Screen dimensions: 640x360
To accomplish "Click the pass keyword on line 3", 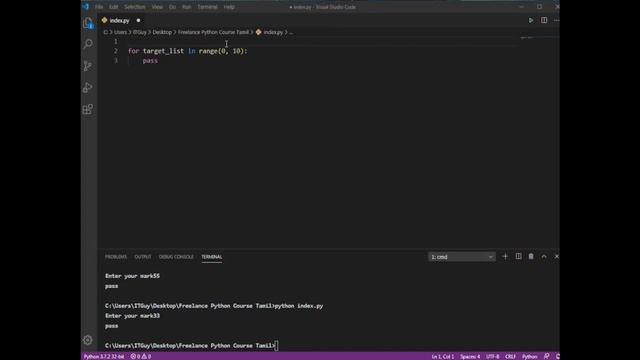I will coord(150,60).
